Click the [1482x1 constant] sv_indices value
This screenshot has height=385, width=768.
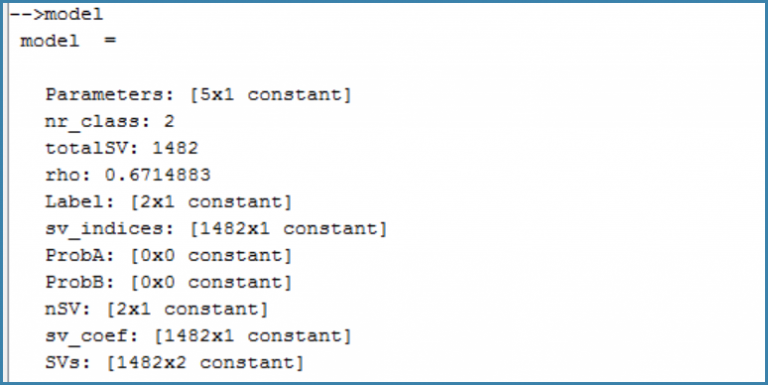tap(287, 229)
